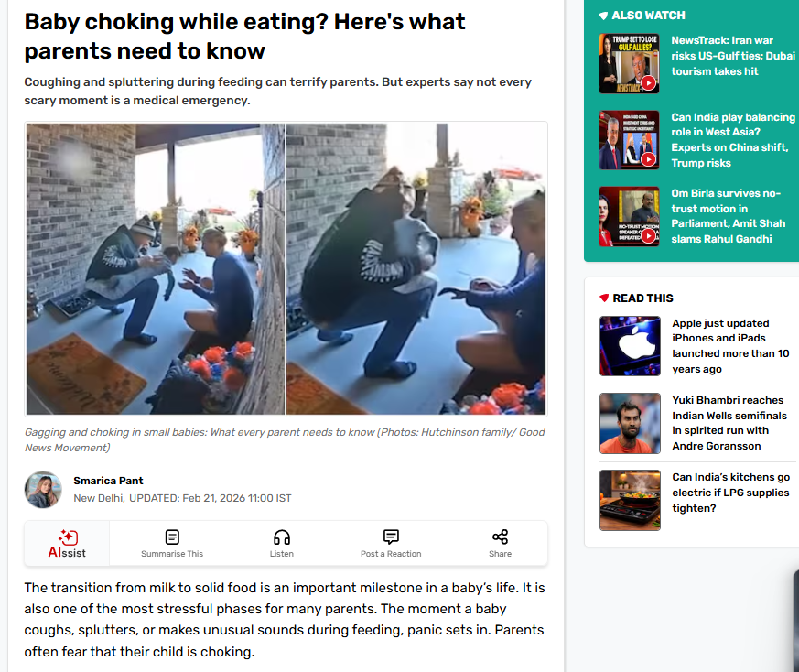Start audio with the Listen headphones icon
Viewport: 799px width, 672px height.
pyautogui.click(x=282, y=537)
